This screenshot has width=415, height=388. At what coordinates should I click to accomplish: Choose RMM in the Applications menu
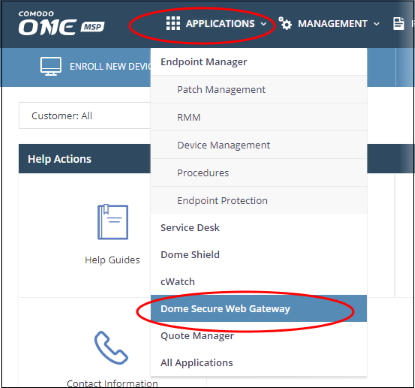click(x=259, y=117)
